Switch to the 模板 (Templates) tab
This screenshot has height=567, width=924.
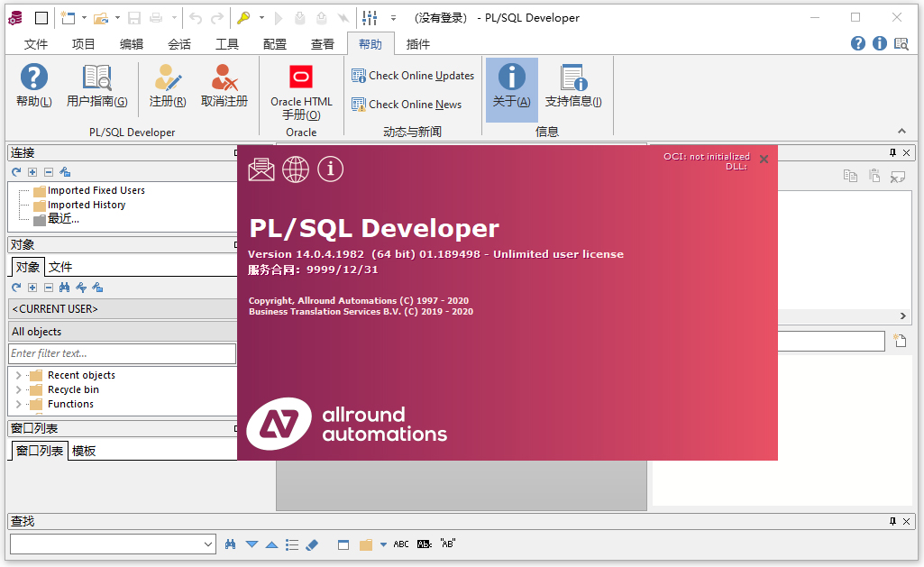coord(84,451)
